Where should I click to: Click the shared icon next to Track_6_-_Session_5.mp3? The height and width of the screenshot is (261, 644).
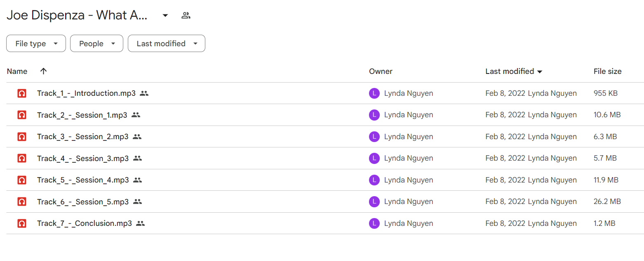pos(138,202)
